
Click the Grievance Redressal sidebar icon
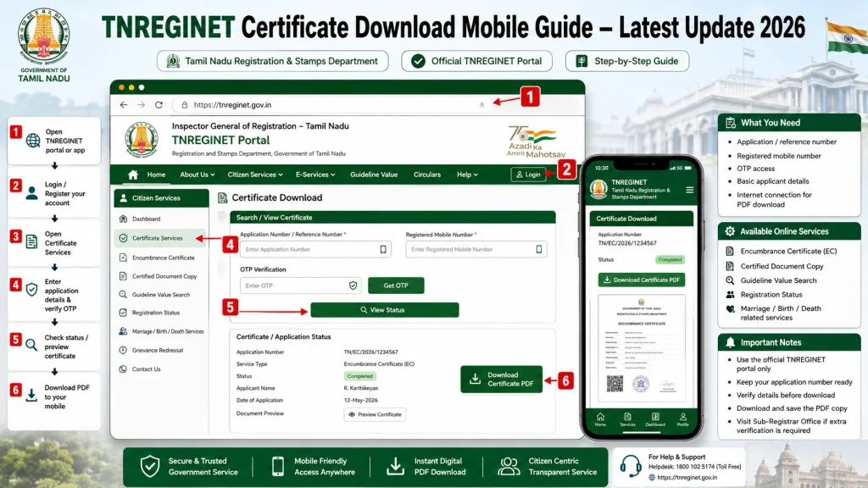click(123, 350)
